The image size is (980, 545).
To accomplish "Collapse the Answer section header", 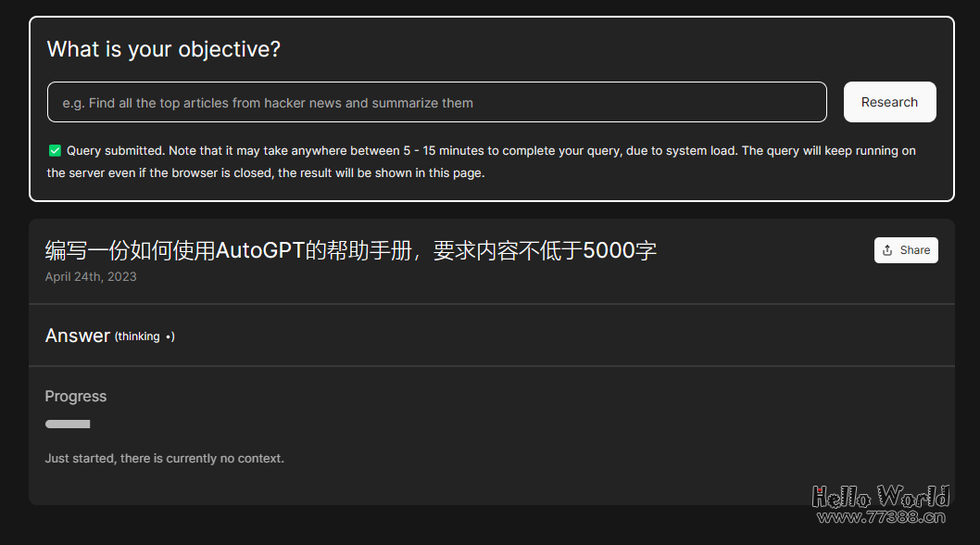I will point(78,336).
